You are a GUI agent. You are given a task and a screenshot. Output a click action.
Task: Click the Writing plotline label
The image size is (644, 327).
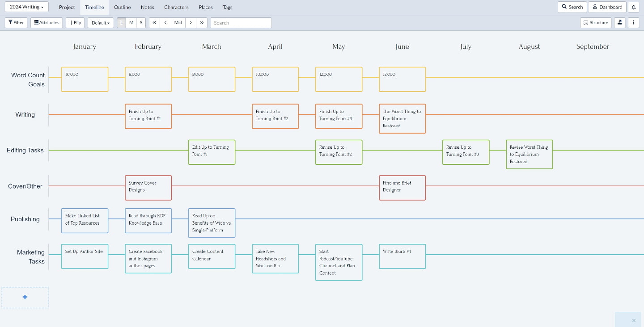click(x=25, y=115)
